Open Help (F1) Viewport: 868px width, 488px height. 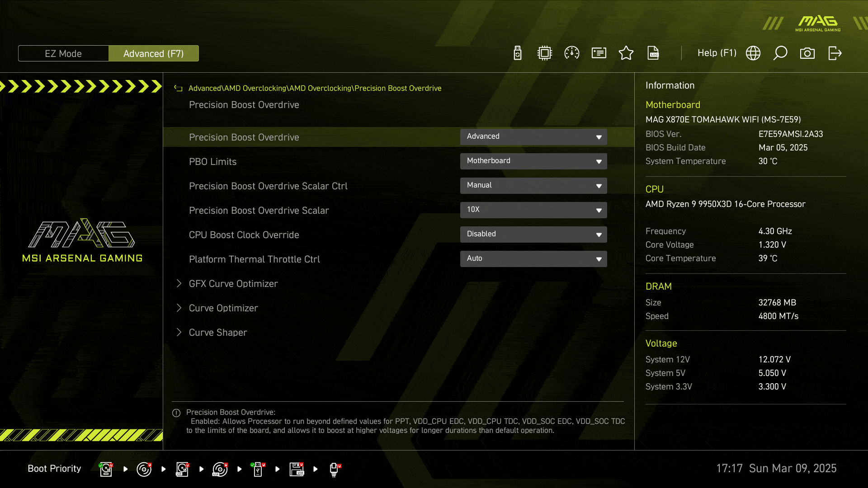pos(717,53)
